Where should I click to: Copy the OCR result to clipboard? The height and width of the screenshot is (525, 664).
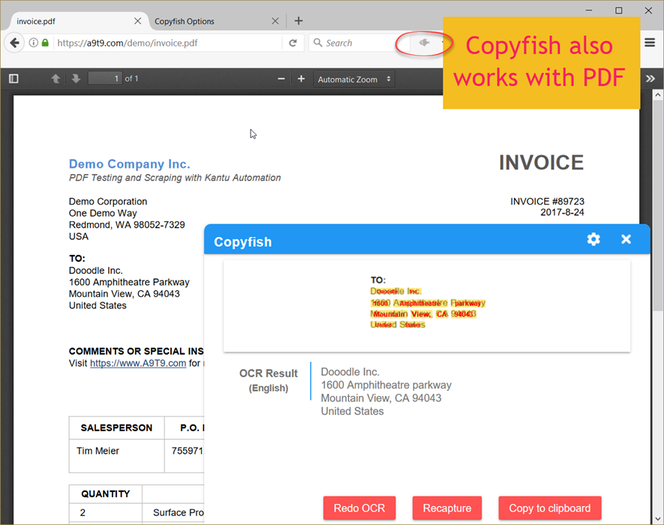click(x=550, y=508)
